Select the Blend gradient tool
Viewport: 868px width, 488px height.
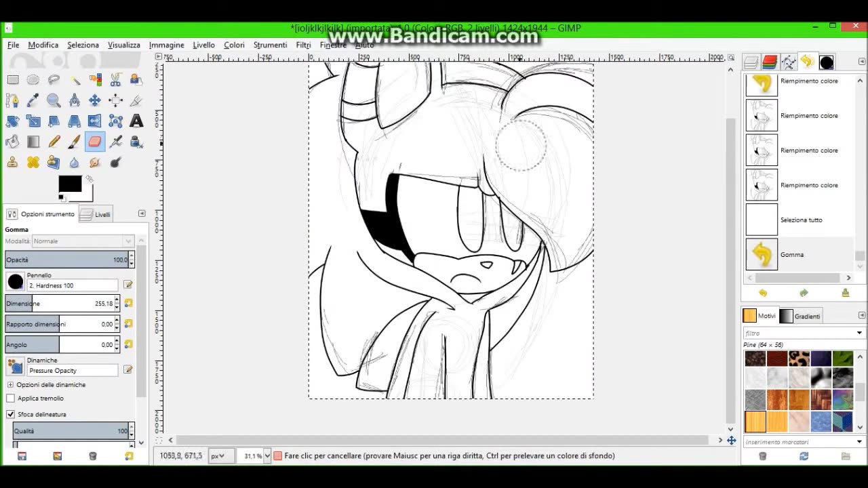pyautogui.click(x=33, y=142)
